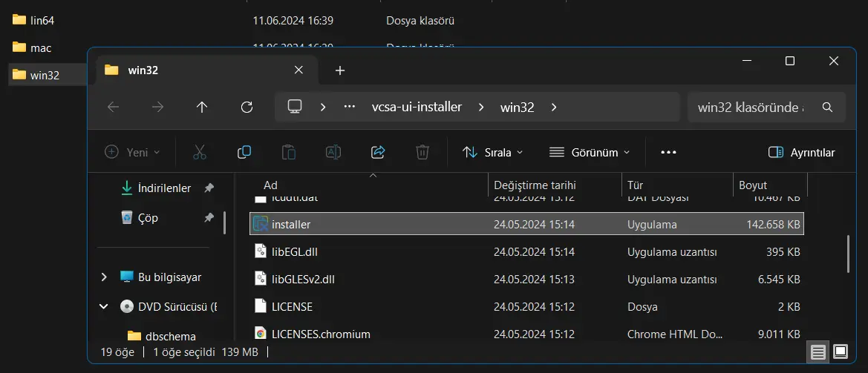868x373 pixels.
Task: Click the lin64 folder icon in background window
Action: click(x=19, y=21)
